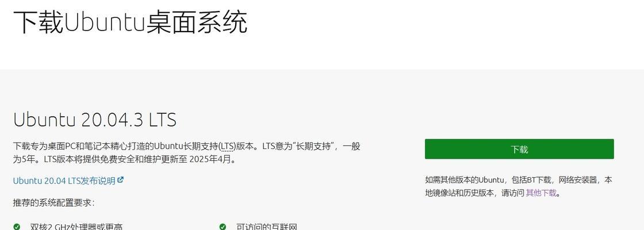
Task: Click the green checkmark beside 双核2 GHz处理器
Action: point(17,227)
